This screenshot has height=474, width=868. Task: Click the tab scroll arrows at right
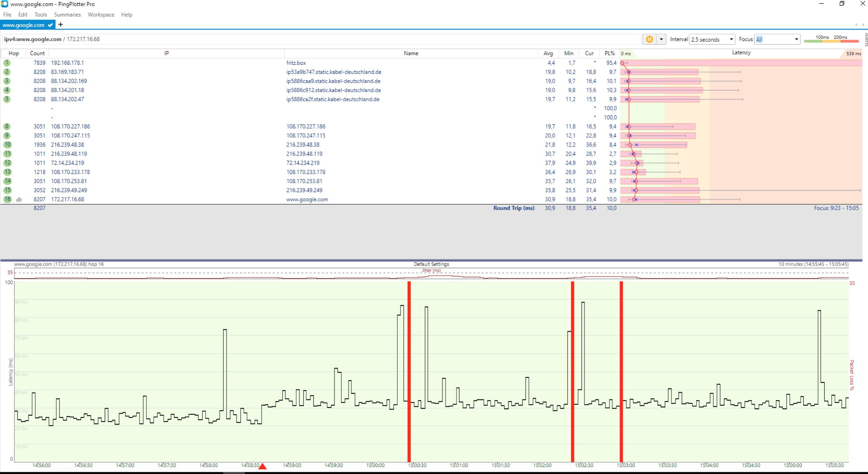[860, 24]
